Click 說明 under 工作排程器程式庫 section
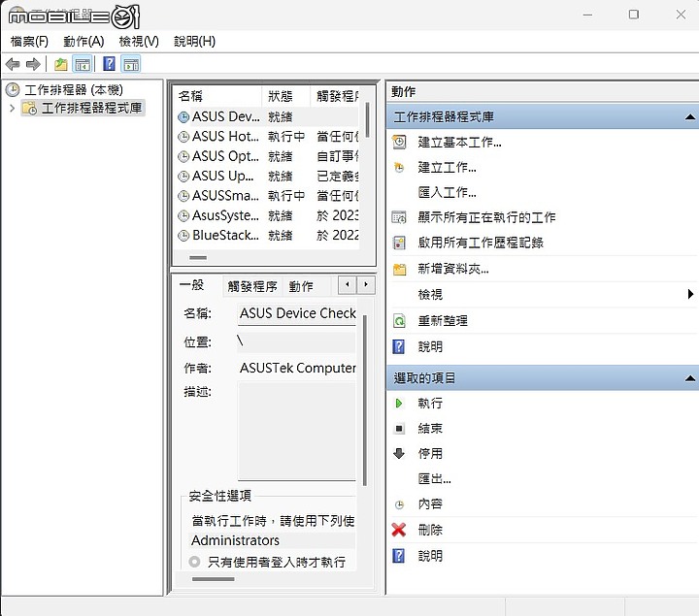Viewport: 699px width, 616px height. tap(430, 346)
